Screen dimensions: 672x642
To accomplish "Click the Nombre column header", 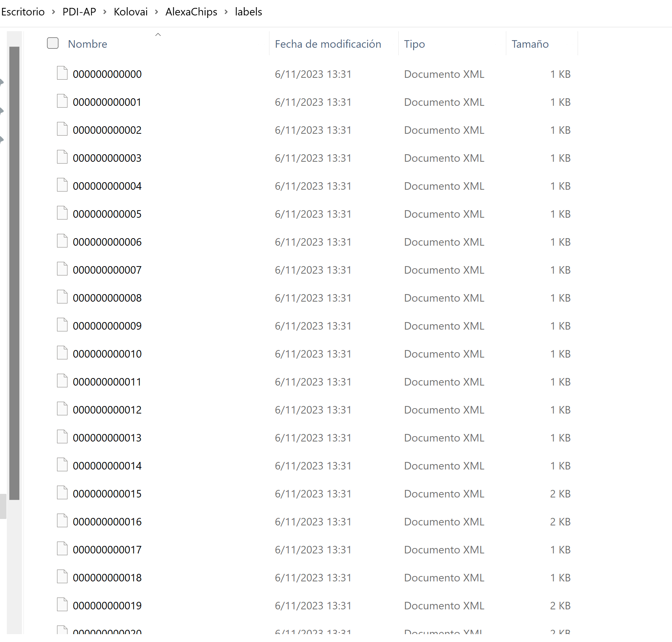I will coord(88,44).
